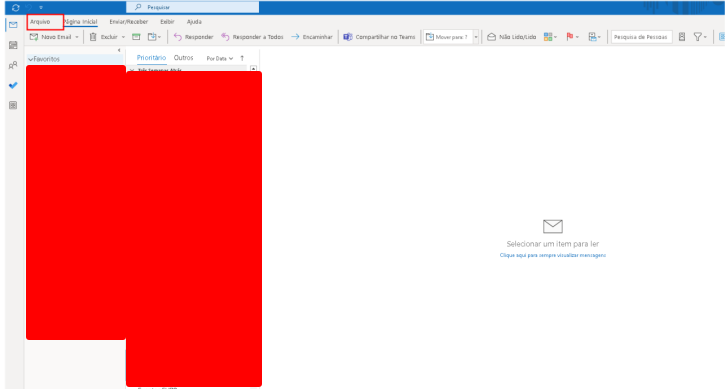This screenshot has width=725, height=389.
Task: Toggle Não Lido/Lido status
Action: (x=511, y=37)
